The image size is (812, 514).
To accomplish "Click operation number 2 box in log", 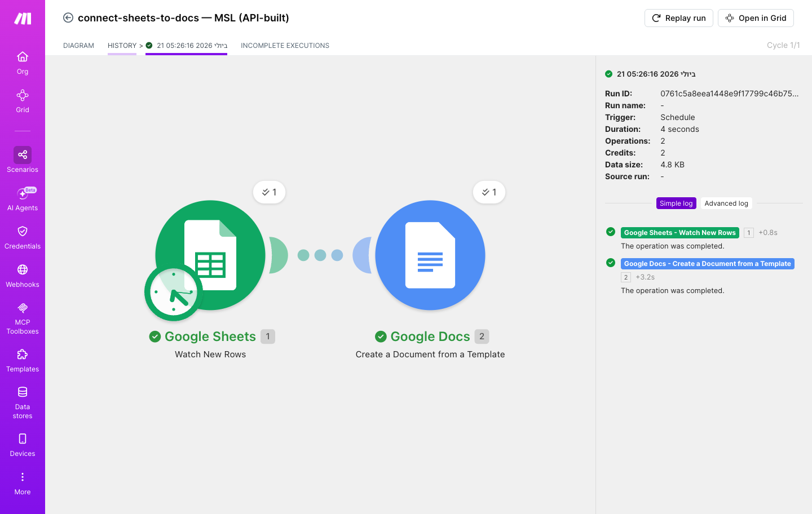I will (626, 277).
